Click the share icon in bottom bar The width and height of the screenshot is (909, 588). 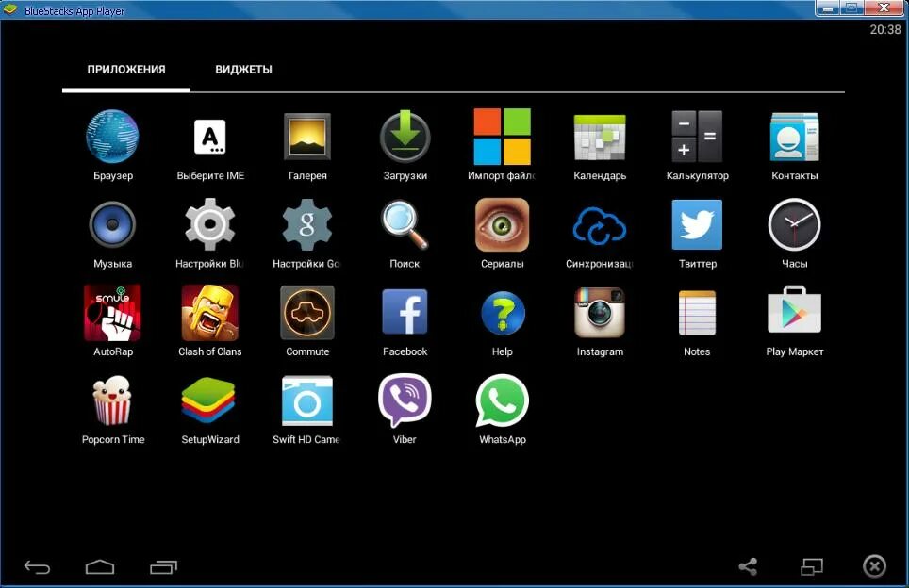point(748,566)
